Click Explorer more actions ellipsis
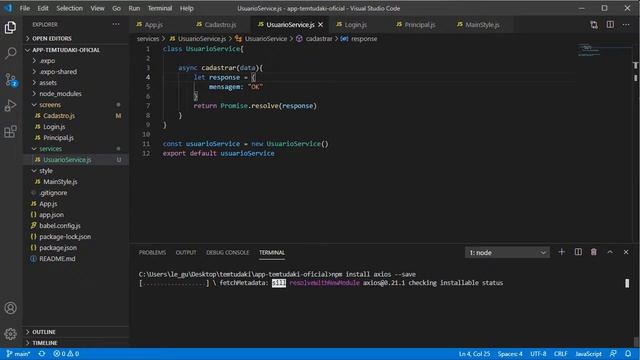Image resolution: width=640 pixels, height=360 pixels. 116,24
